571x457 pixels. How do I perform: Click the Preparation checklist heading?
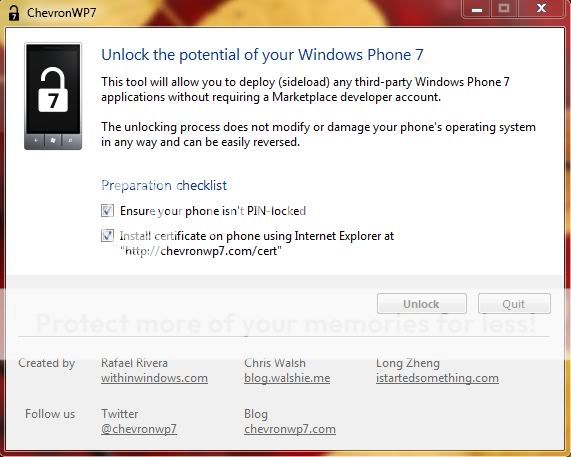coord(164,185)
